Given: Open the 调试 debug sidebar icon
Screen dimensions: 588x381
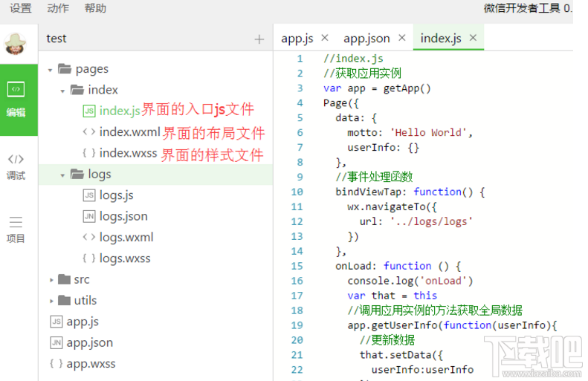Looking at the screenshot, I should (x=16, y=166).
